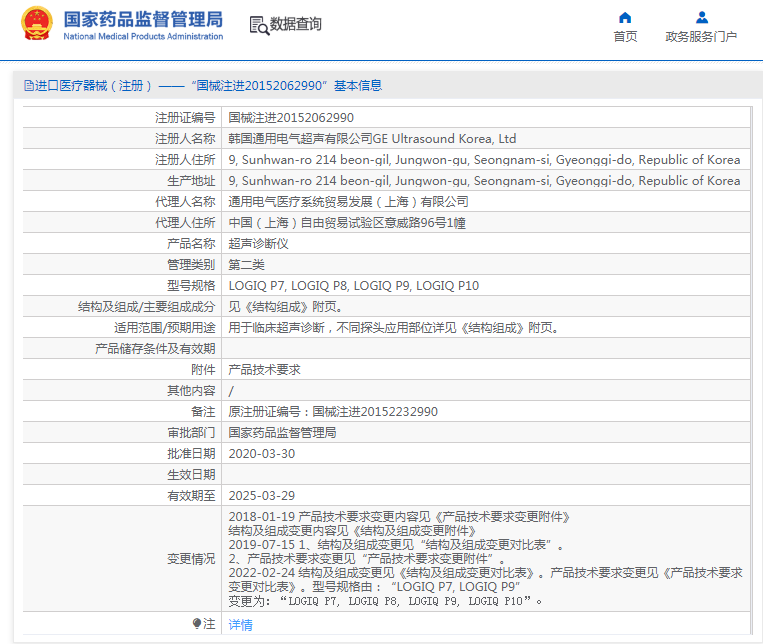
Task: Select approval date 2020-03-30
Action: (x=262, y=454)
